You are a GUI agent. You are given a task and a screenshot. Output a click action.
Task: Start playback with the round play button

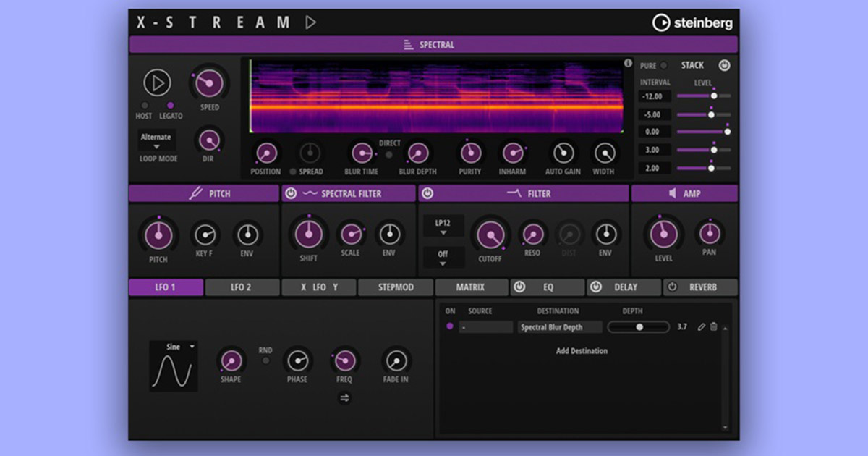(x=156, y=83)
